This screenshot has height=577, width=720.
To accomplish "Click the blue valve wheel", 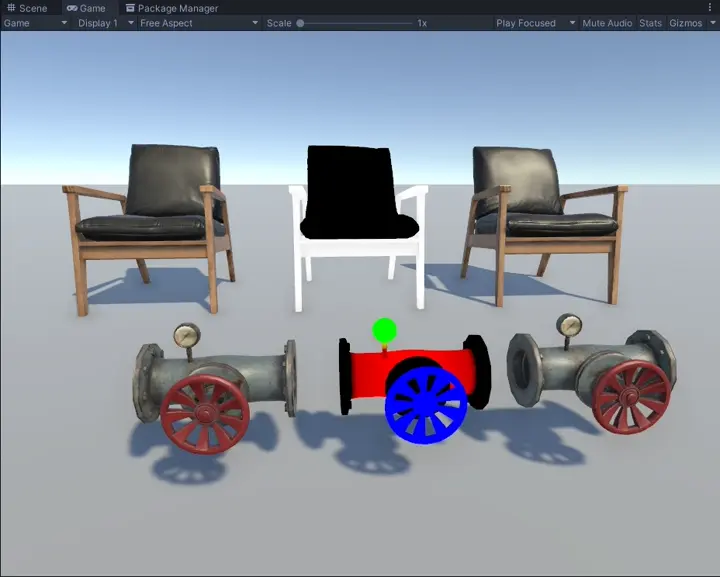I will coord(426,405).
